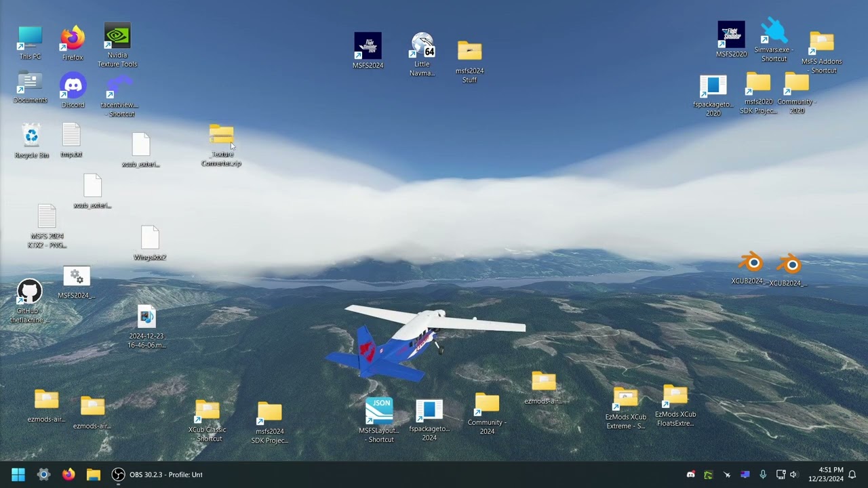Open the tacentview shortcut on desktop

click(119, 96)
